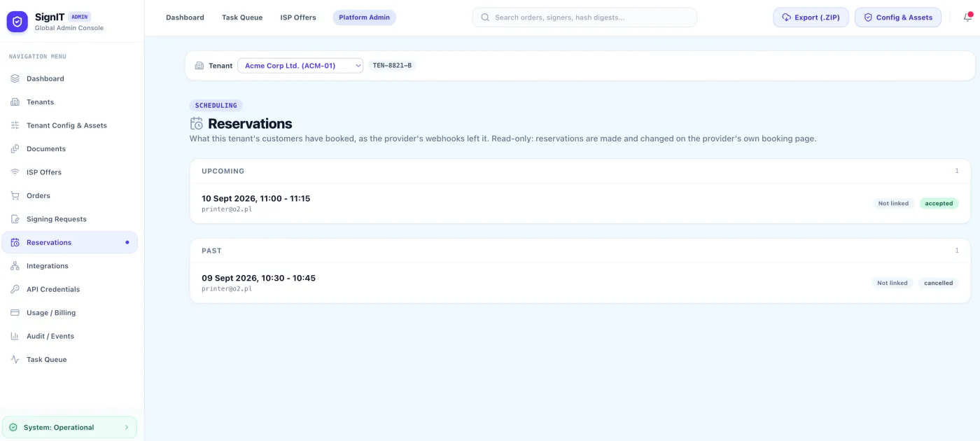Open the Tenant dropdown Acme Corp Ltd.
This screenshot has width=980, height=441.
tap(300, 66)
